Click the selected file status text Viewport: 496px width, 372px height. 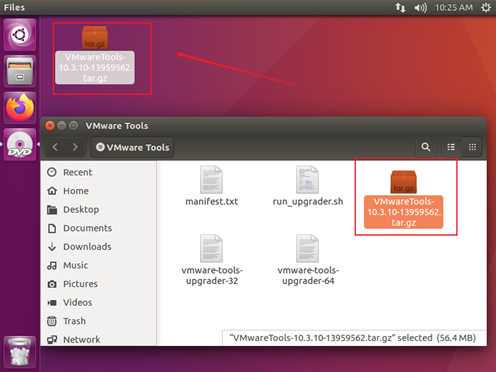(x=353, y=338)
